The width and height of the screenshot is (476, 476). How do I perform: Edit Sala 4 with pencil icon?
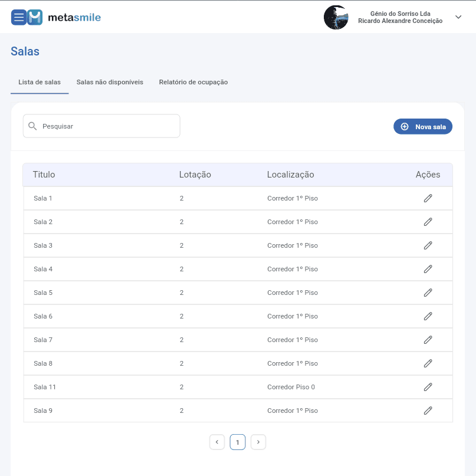coord(428,269)
